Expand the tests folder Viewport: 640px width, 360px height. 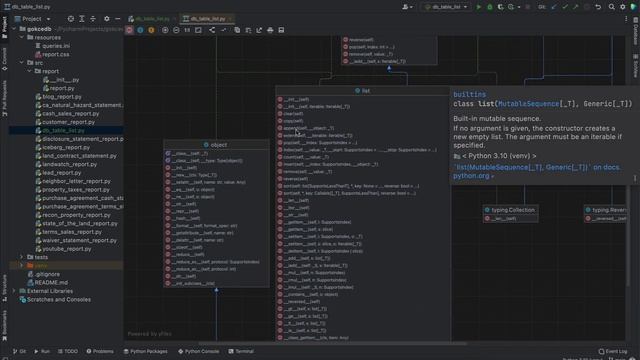22,257
